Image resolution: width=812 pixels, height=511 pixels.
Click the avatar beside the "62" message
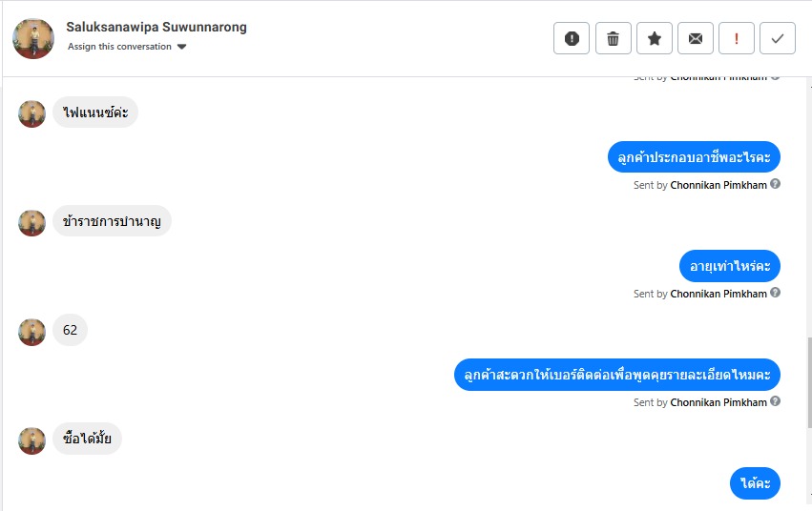pos(32,331)
